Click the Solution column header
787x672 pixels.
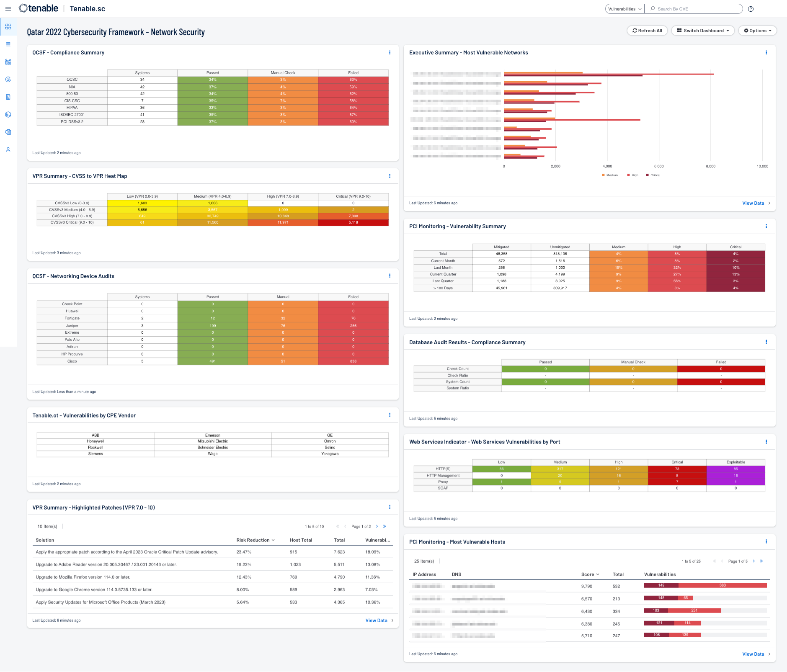(45, 540)
